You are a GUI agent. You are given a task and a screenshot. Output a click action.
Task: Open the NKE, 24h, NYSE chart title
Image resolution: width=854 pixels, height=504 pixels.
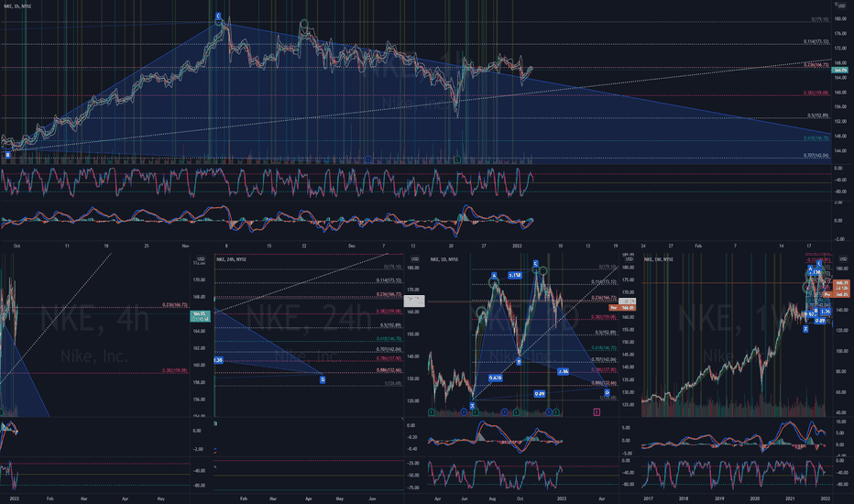[x=231, y=259]
